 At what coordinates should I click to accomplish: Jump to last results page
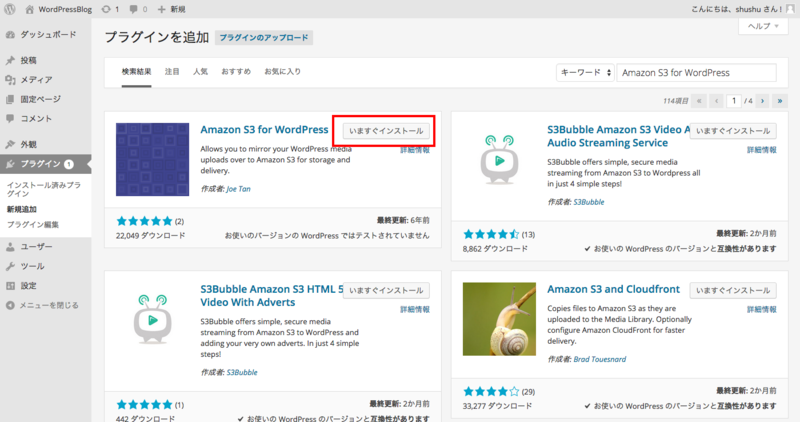780,101
